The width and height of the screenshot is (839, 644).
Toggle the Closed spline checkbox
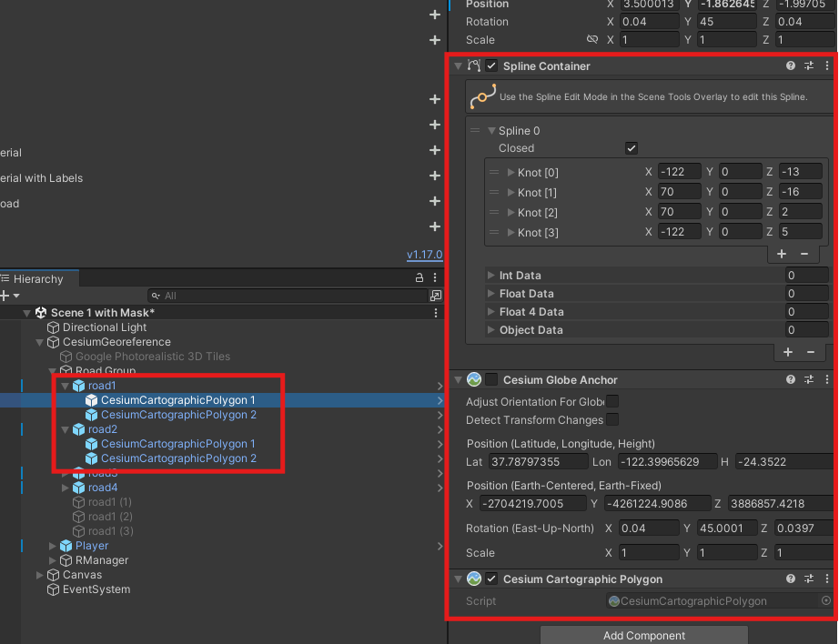[632, 148]
